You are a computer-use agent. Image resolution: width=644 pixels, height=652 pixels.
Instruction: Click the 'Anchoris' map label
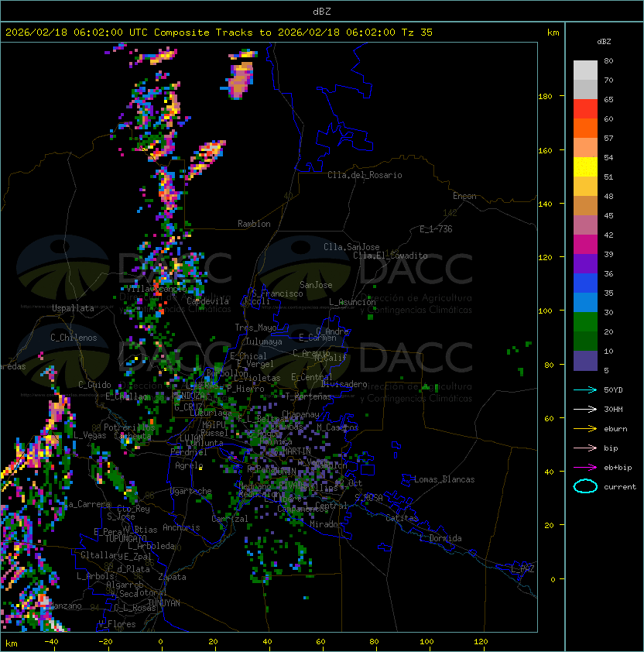pyautogui.click(x=181, y=527)
